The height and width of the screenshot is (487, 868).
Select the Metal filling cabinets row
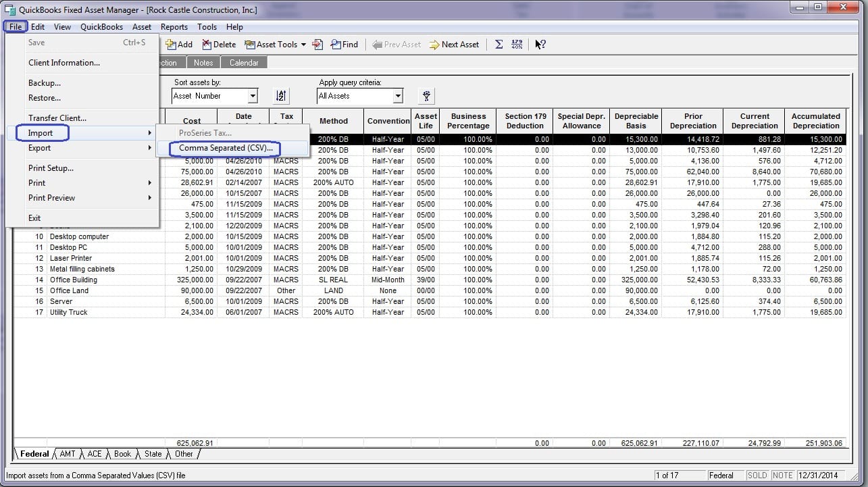point(430,269)
